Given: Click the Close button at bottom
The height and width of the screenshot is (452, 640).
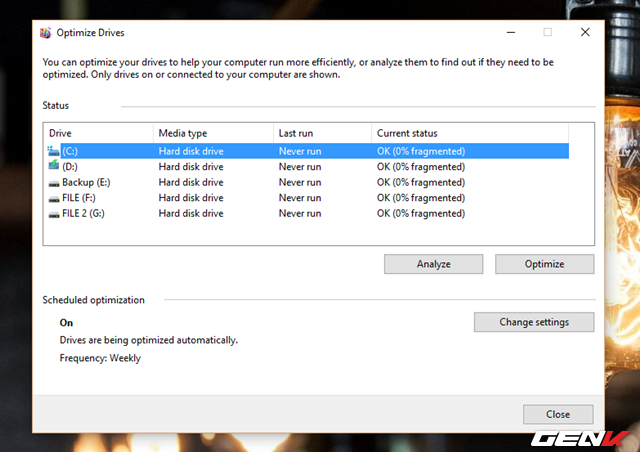Looking at the screenshot, I should tap(558, 414).
